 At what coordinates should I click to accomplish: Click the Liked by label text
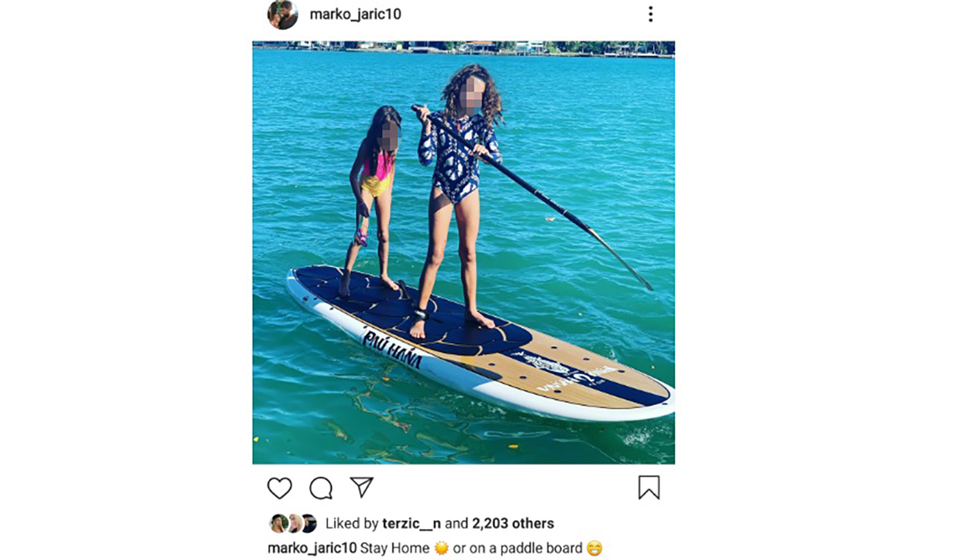(352, 523)
